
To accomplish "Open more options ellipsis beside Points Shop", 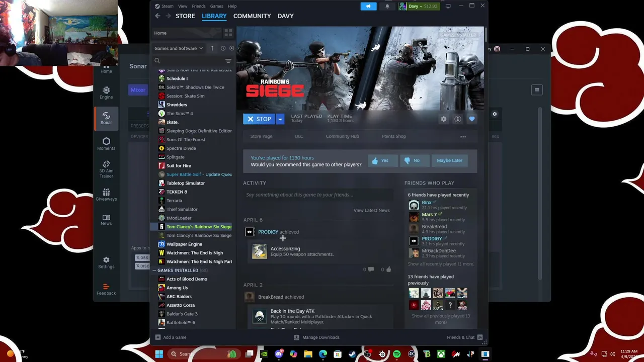I will (463, 136).
